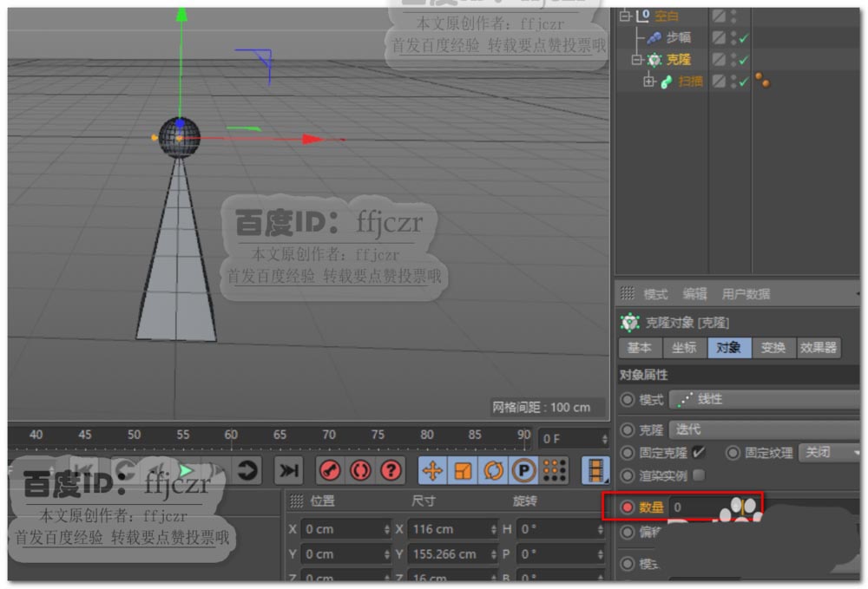The height and width of the screenshot is (589, 868).
Task: Toggle the 克隆 green enable checkmark
Action: pos(744,60)
